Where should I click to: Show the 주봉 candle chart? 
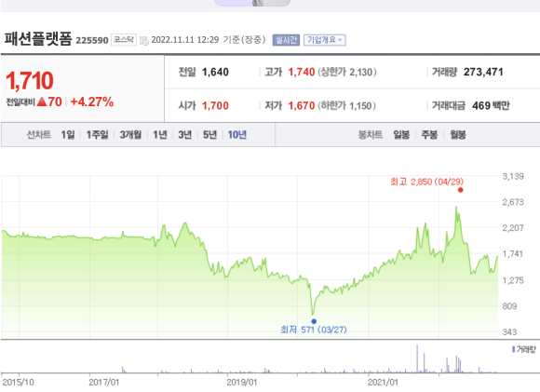click(x=429, y=135)
